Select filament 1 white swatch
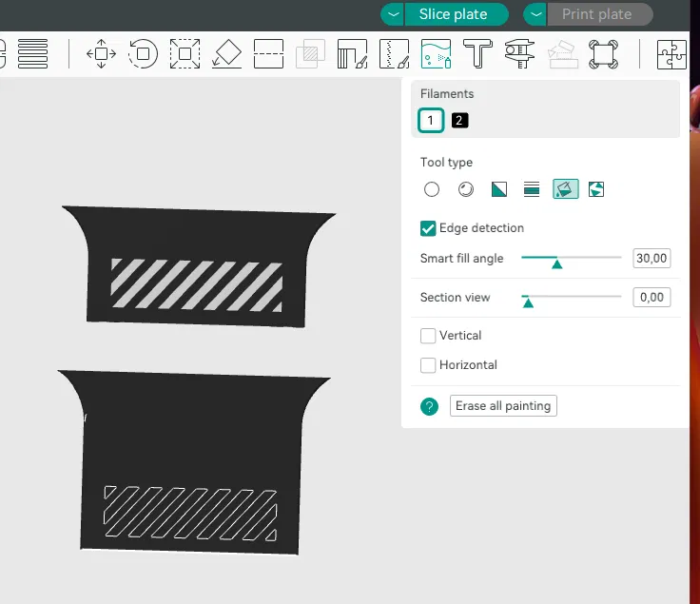 click(x=431, y=120)
